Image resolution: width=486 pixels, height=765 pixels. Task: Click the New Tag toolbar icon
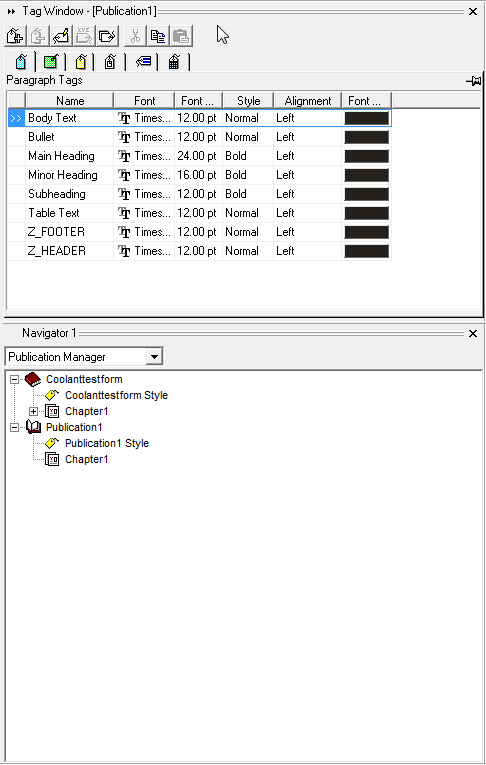tap(15, 36)
